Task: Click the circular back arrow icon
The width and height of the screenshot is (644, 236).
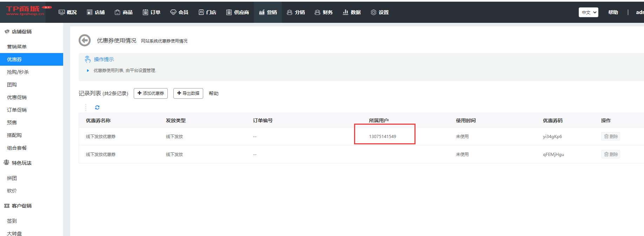Action: coord(85,40)
